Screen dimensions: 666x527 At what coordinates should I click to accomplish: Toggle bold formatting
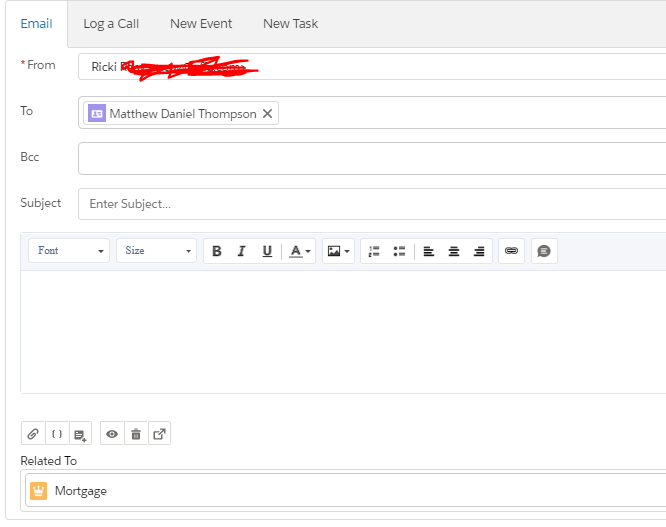click(217, 251)
